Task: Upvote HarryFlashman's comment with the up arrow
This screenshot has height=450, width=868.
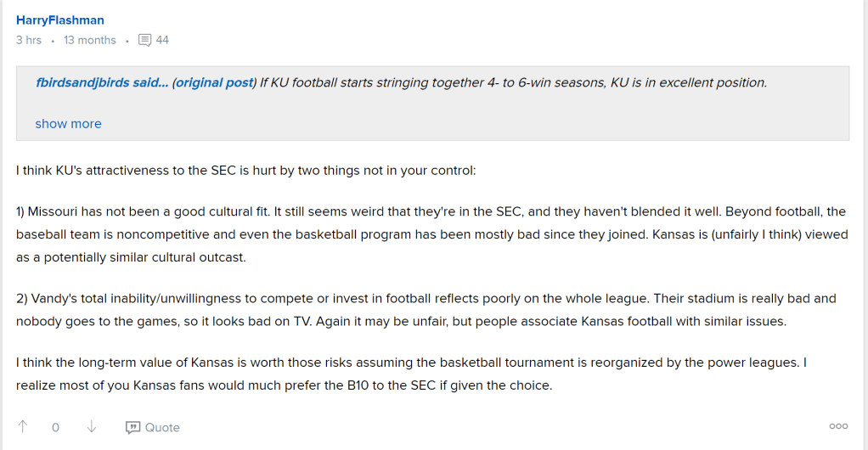Action: pyautogui.click(x=23, y=427)
